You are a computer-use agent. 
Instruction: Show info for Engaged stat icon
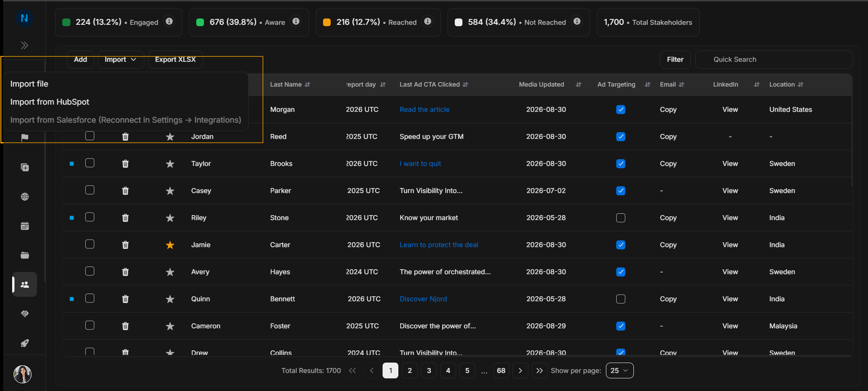click(x=169, y=21)
